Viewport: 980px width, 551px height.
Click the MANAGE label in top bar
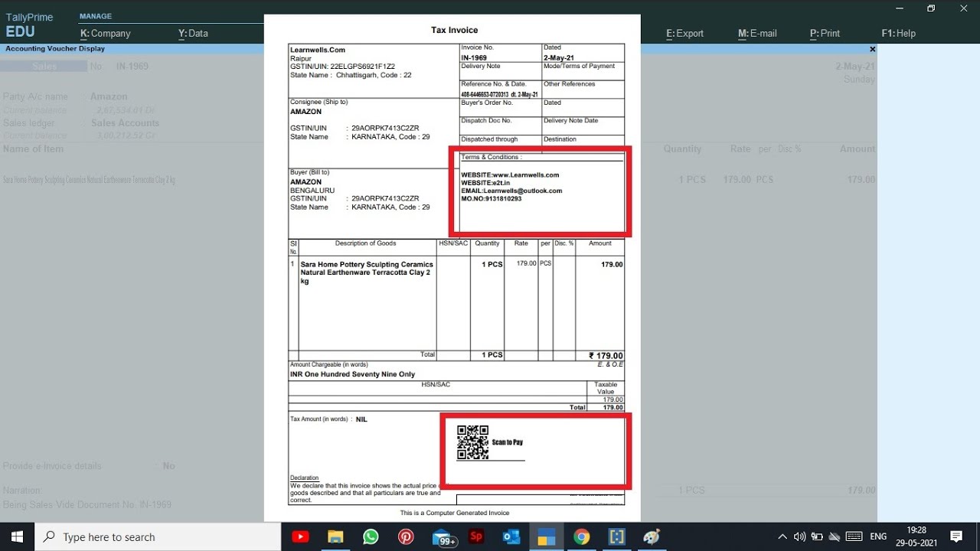96,16
